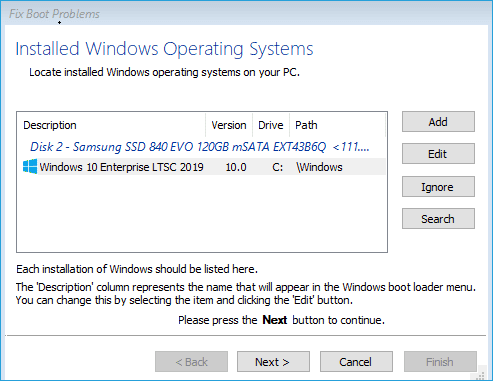Image resolution: width=493 pixels, height=381 pixels.
Task: Click the 10.0 version value
Action: 236,167
